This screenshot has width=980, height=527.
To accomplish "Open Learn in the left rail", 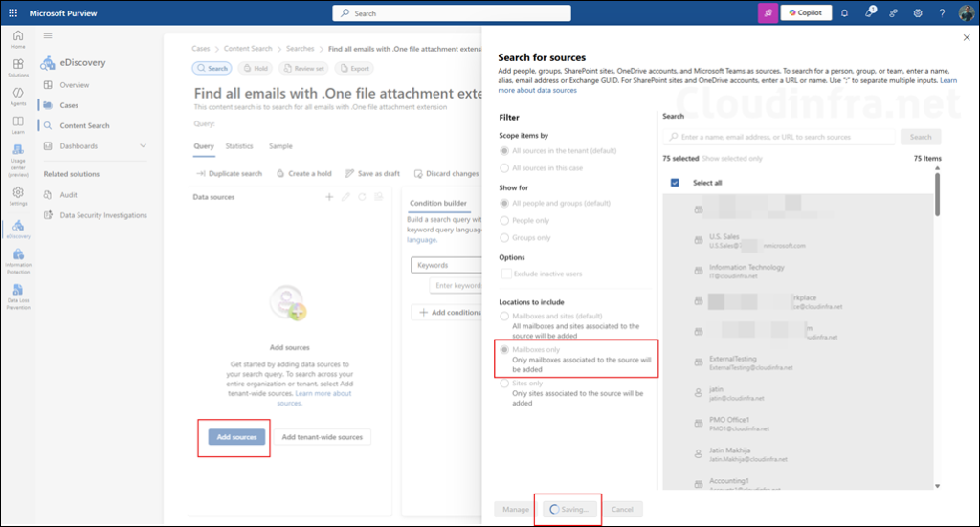I will point(18,125).
